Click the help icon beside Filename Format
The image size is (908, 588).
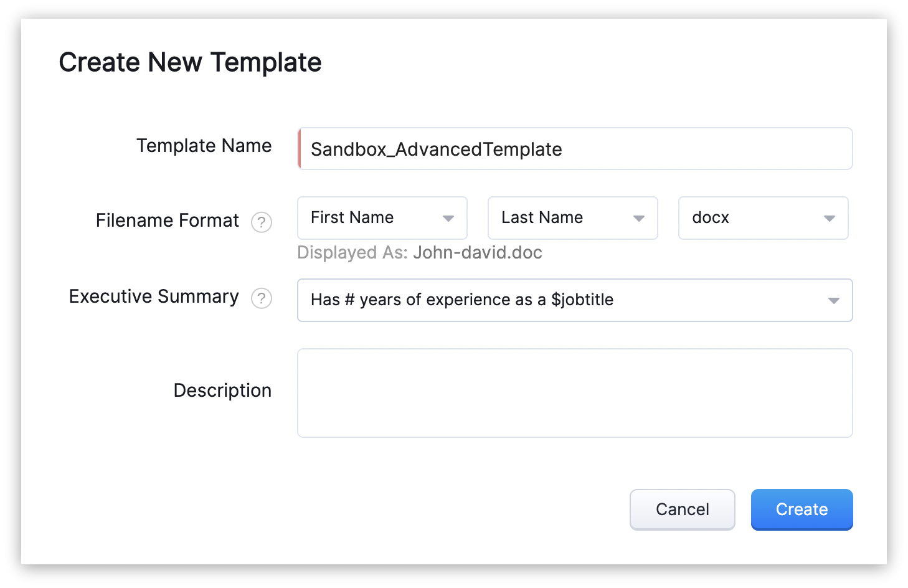pyautogui.click(x=262, y=222)
